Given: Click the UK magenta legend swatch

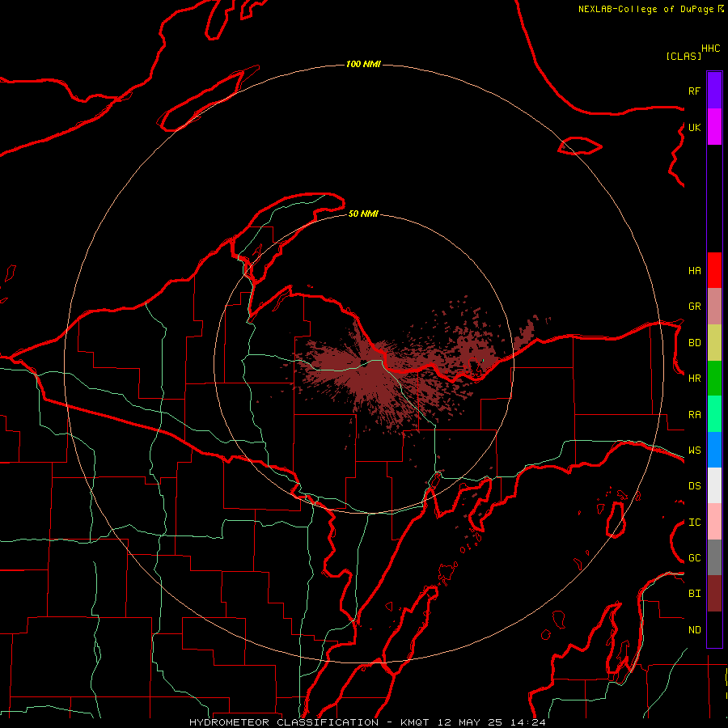Looking at the screenshot, I should coord(714,127).
